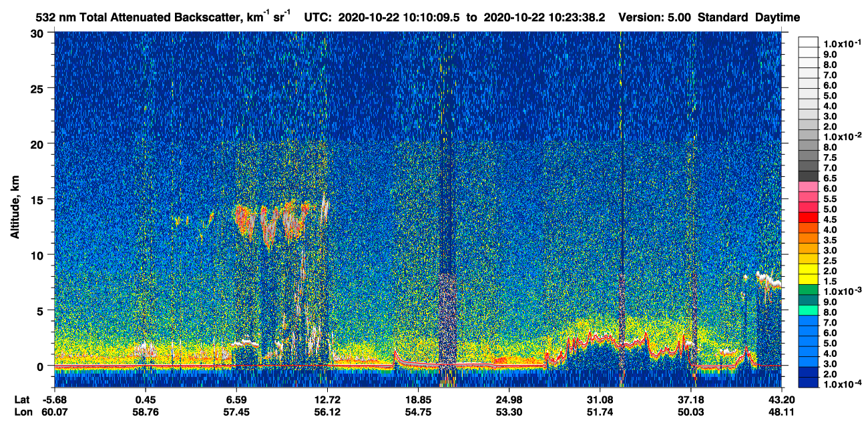Screen dimensions: 868x445
Task: Click the color scale label '7.5'
Action: pos(831,157)
